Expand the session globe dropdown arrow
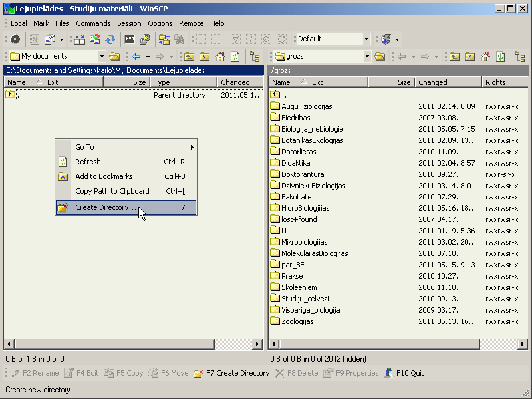The height and width of the screenshot is (399, 532). (x=397, y=39)
